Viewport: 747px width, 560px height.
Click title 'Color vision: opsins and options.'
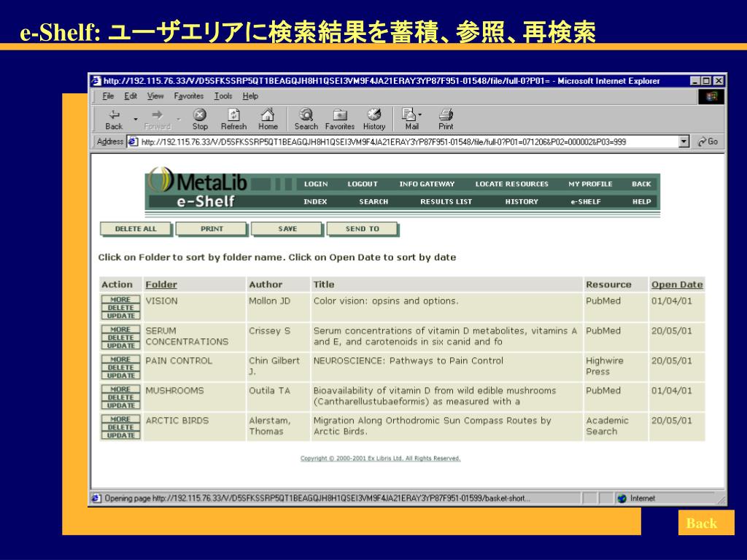click(x=386, y=301)
